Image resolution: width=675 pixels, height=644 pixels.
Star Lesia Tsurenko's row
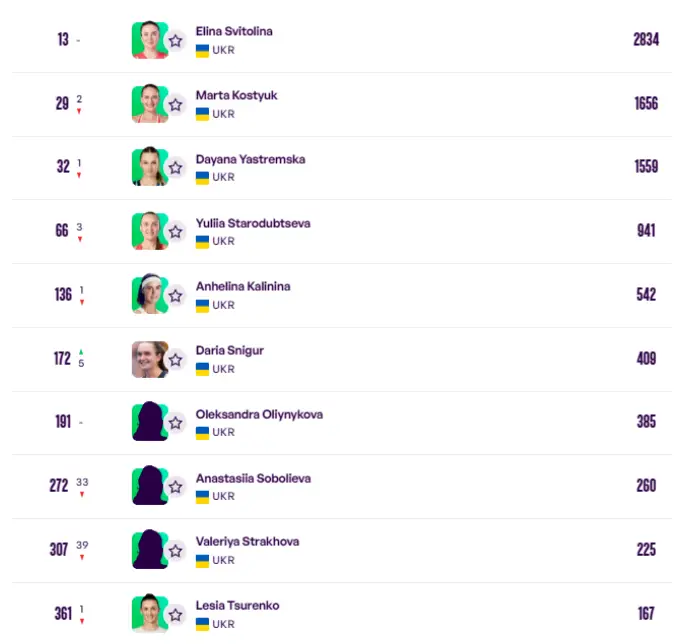(175, 615)
